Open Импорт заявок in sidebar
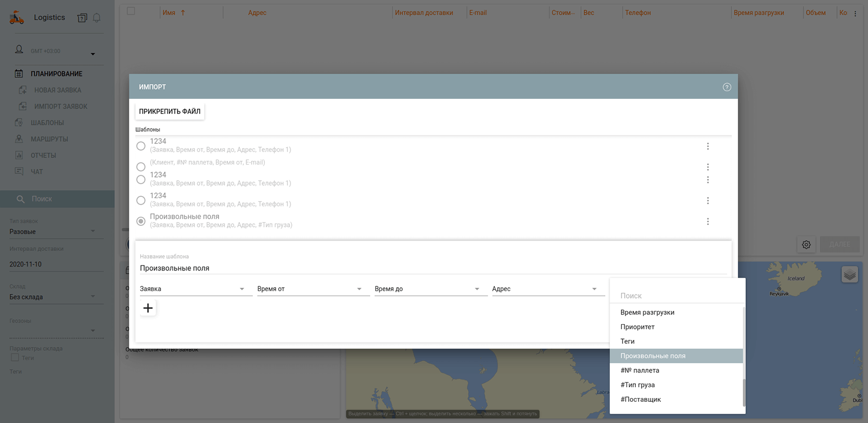The height and width of the screenshot is (423, 868). pos(60,106)
